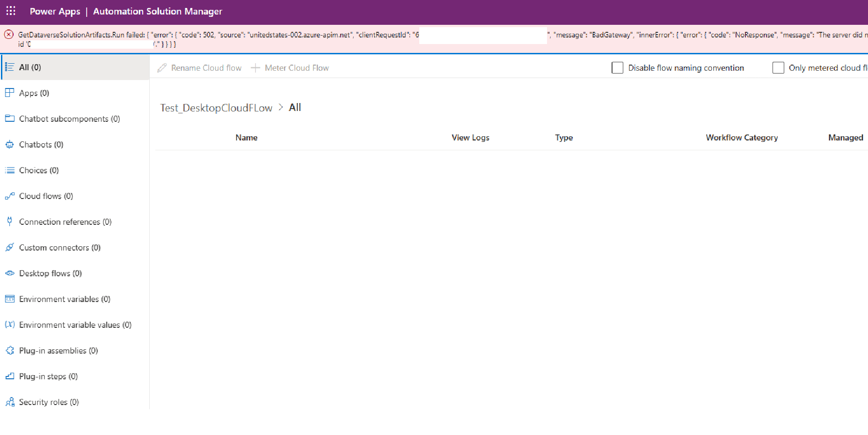868x435 pixels.
Task: Select Environment variable values
Action: (75, 324)
